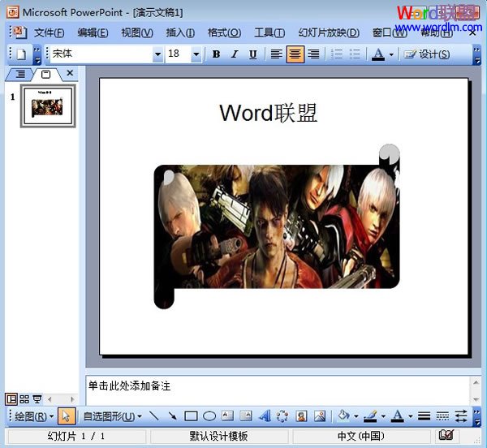Open the 自选图形(U) AutoShapes menu
The image size is (487, 448).
tap(113, 416)
